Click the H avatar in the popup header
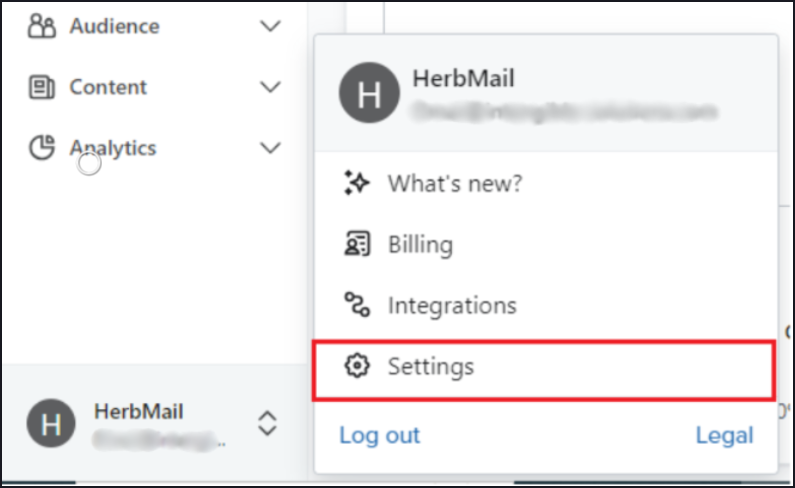 pos(369,95)
